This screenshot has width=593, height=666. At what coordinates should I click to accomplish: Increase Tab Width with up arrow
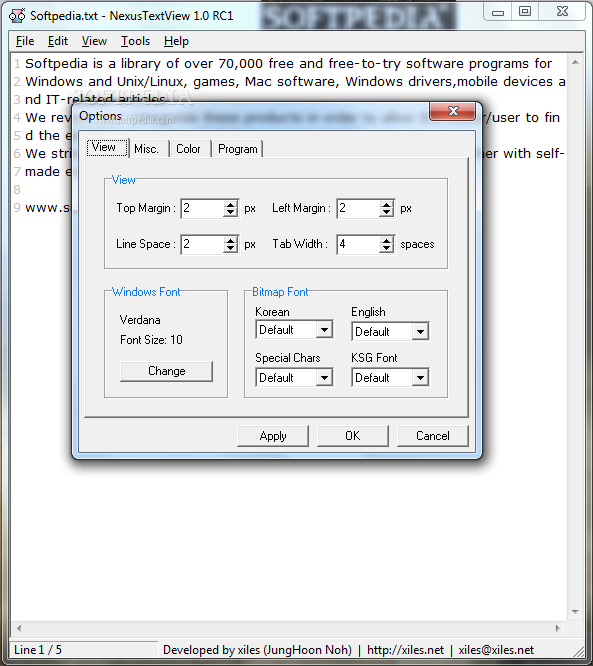pyautogui.click(x=386, y=240)
